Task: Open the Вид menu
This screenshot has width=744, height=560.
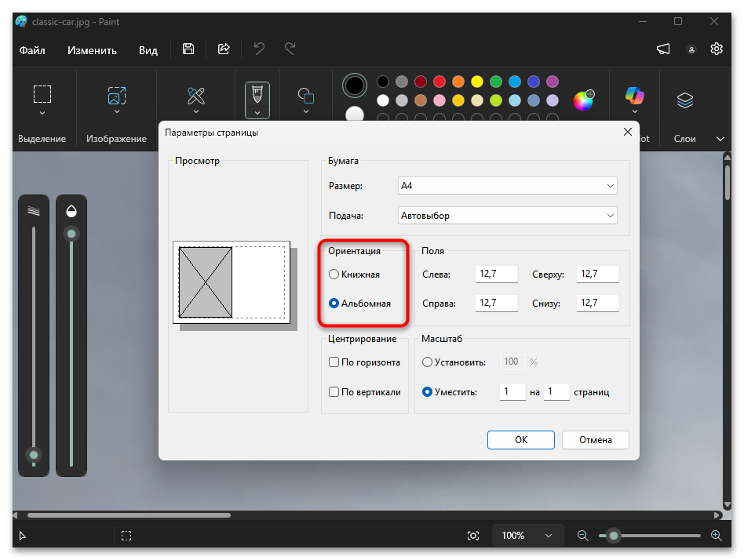Action: pos(148,50)
